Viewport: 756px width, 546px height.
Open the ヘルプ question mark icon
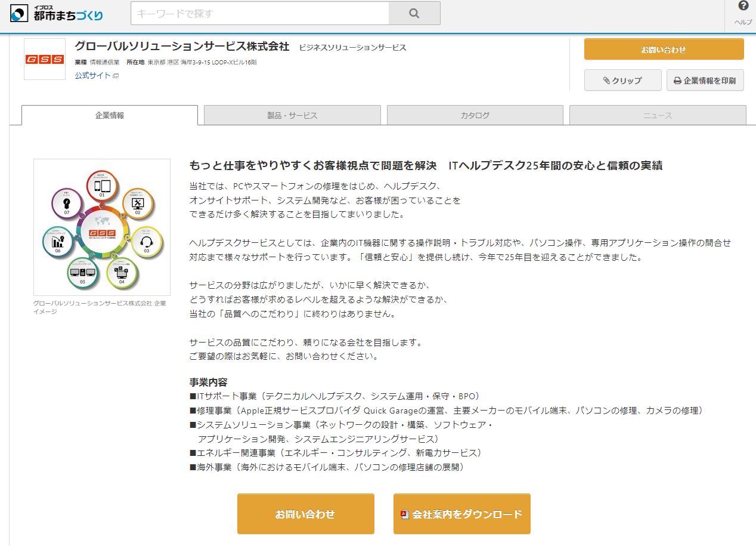point(743,6)
